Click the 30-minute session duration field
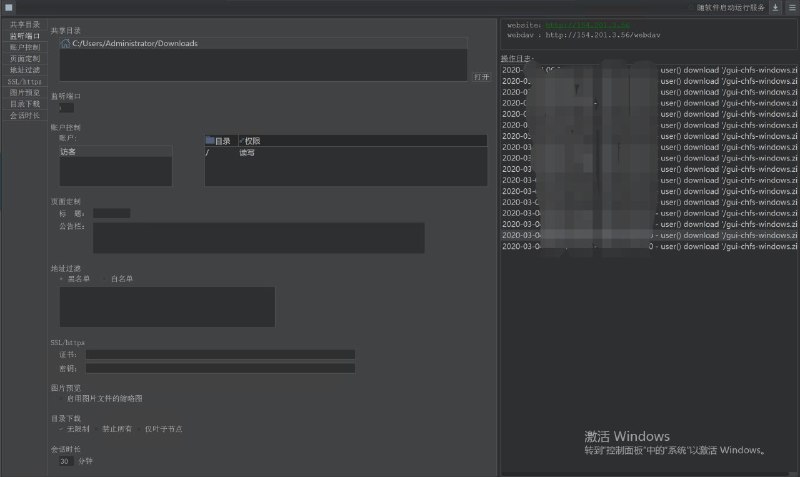800x477 pixels. [64, 461]
